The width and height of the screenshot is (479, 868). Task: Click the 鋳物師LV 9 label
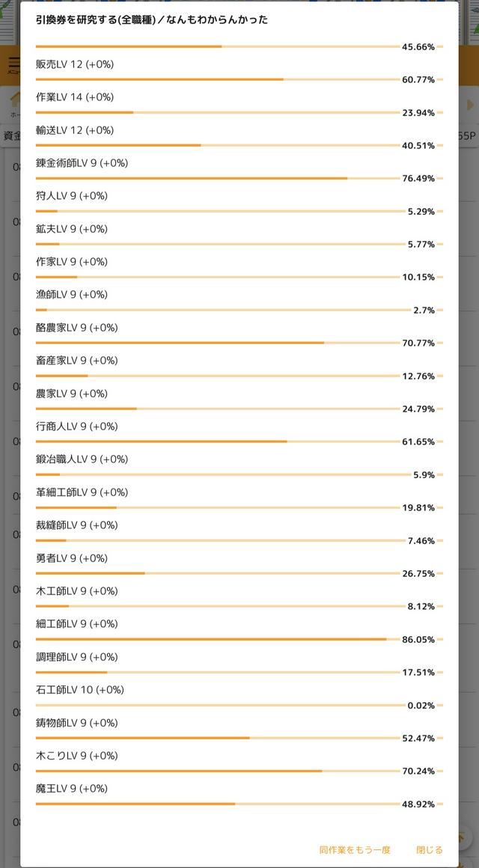[76, 722]
